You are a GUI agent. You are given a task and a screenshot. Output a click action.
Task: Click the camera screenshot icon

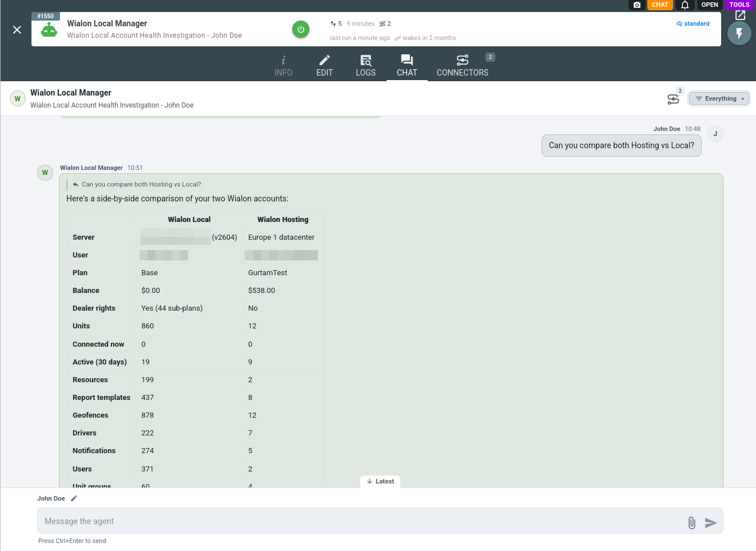[x=637, y=5]
